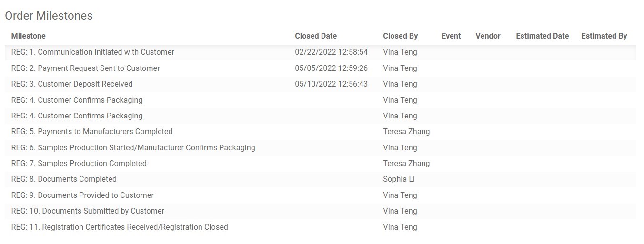Click the Vendor column header
Viewport: 644px width, 244px height.
point(488,36)
